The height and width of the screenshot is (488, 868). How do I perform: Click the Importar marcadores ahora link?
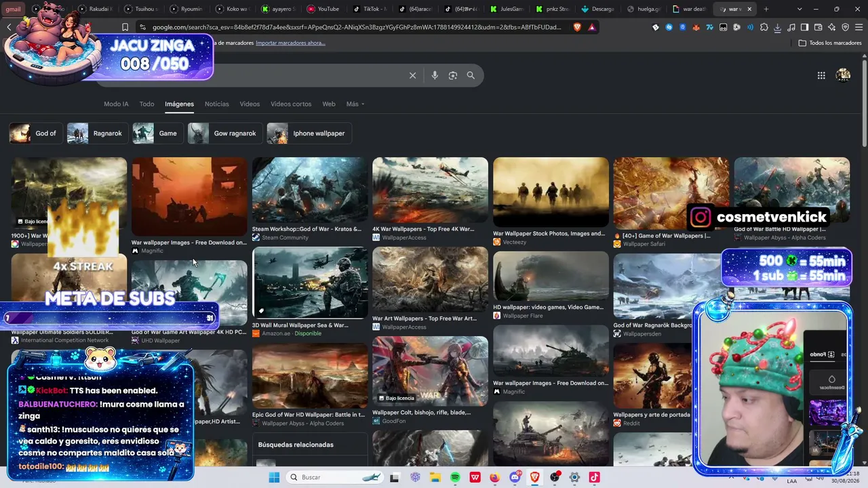coord(290,43)
